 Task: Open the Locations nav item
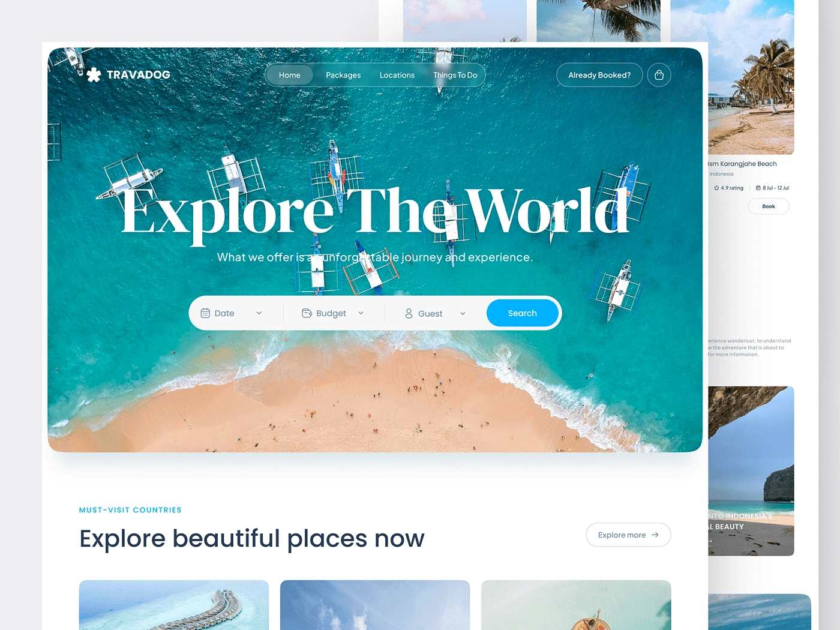(397, 75)
